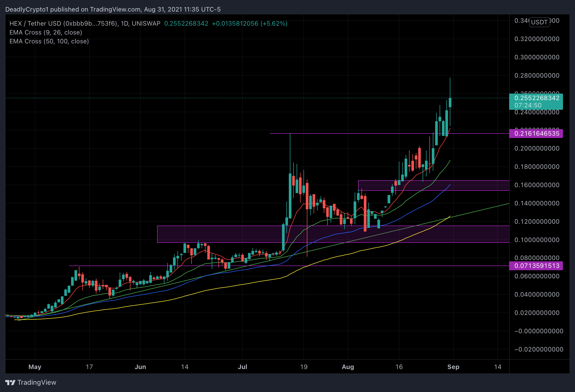The height and width of the screenshot is (392, 575).
Task: Click the Aug date on time axis
Action: 348,367
